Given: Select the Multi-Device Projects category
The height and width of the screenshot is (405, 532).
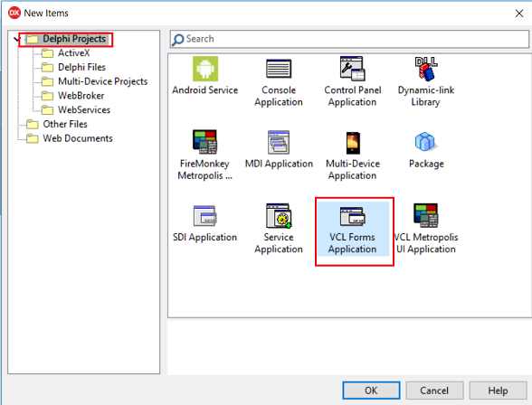Looking at the screenshot, I should pyautogui.click(x=102, y=81).
